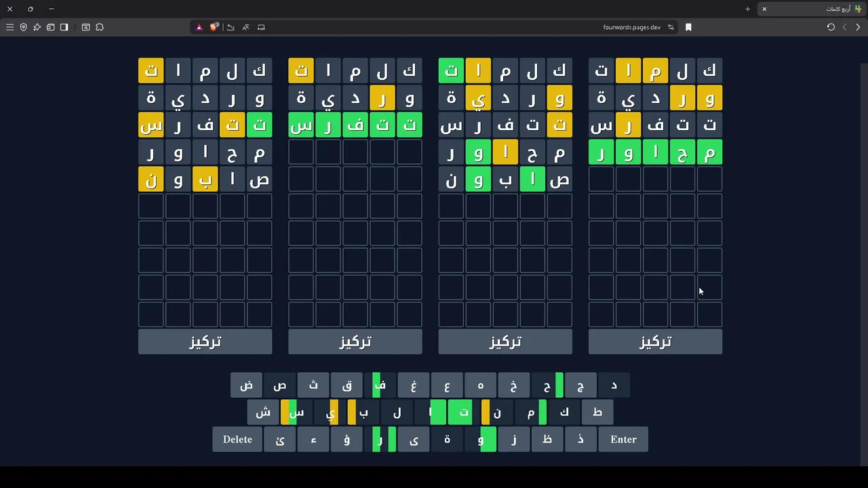Open a new tab with plus icon
This screenshot has height=488, width=868.
click(x=747, y=9)
